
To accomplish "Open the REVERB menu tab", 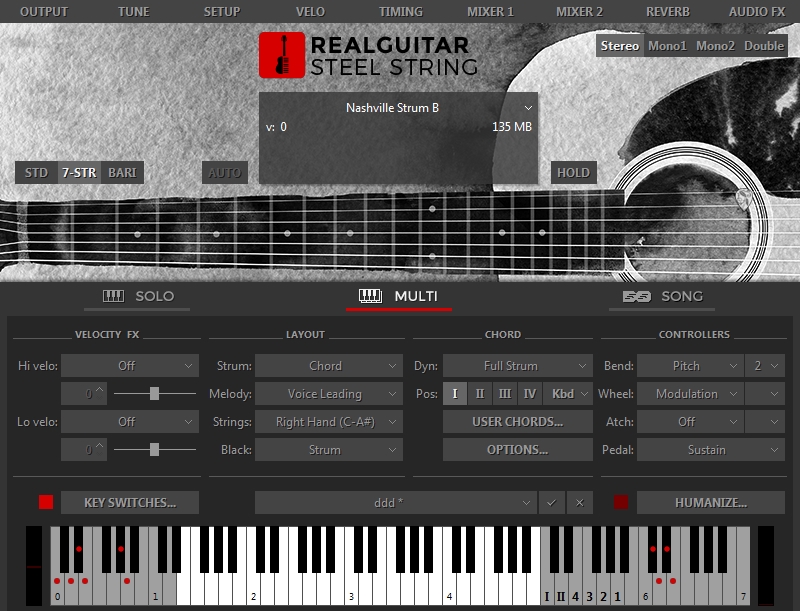I will click(667, 12).
